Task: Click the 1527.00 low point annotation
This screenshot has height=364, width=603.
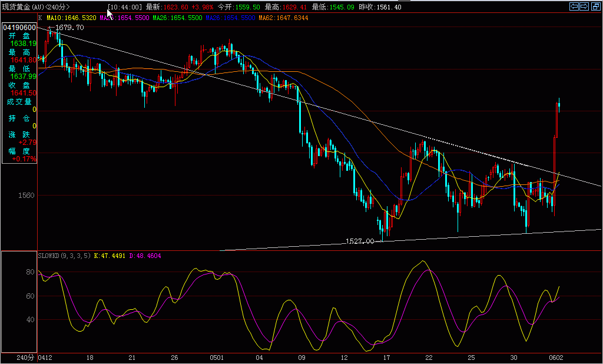Action: [360, 241]
